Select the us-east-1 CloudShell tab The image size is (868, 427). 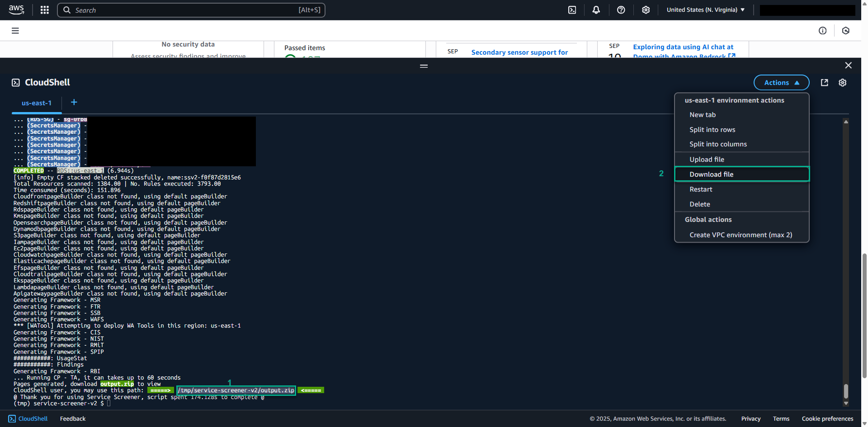37,103
